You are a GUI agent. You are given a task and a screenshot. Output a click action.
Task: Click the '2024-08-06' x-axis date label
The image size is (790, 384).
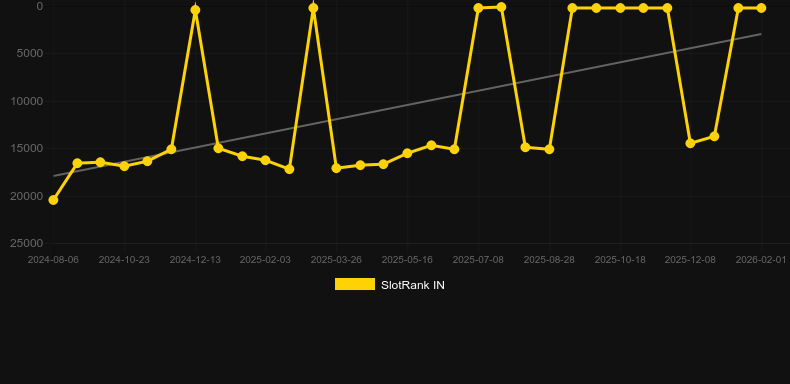pyautogui.click(x=53, y=260)
